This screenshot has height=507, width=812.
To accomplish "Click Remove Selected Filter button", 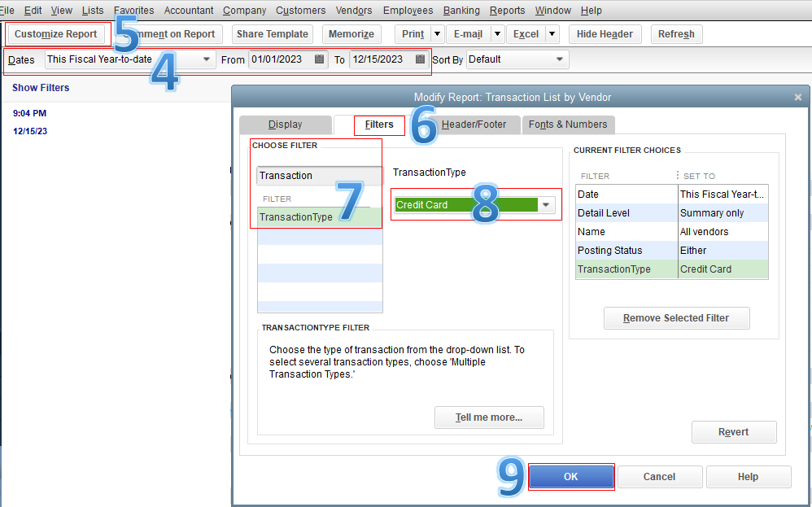I will click(x=676, y=318).
